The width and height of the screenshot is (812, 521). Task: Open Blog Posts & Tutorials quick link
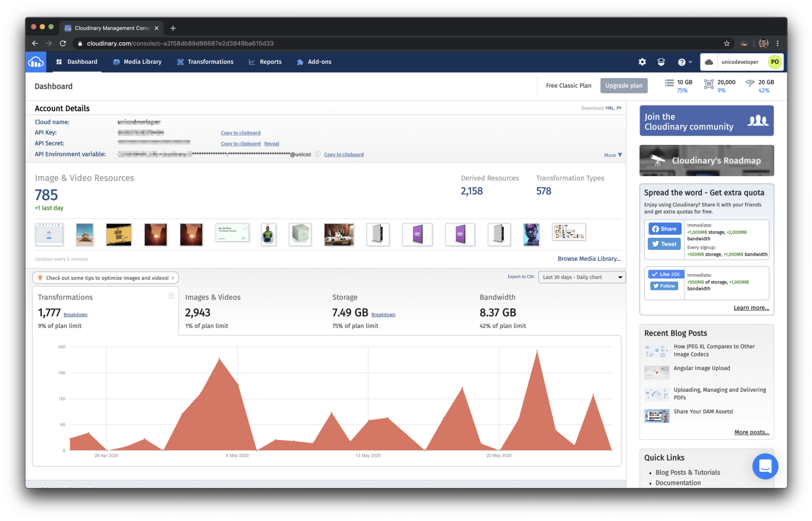[x=688, y=473]
